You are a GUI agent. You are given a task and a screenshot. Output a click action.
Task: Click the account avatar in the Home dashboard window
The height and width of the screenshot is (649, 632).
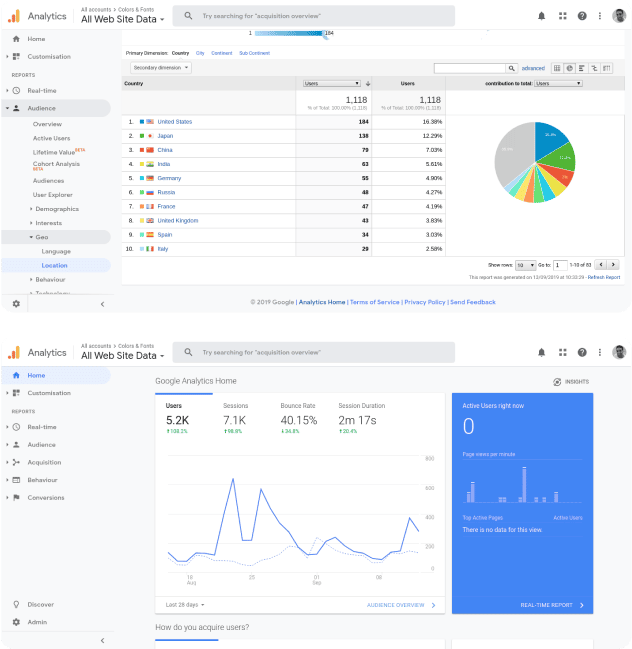point(619,352)
